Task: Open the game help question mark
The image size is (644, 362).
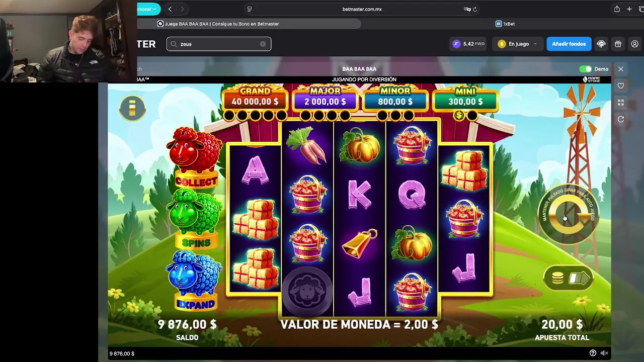Action: [x=593, y=353]
